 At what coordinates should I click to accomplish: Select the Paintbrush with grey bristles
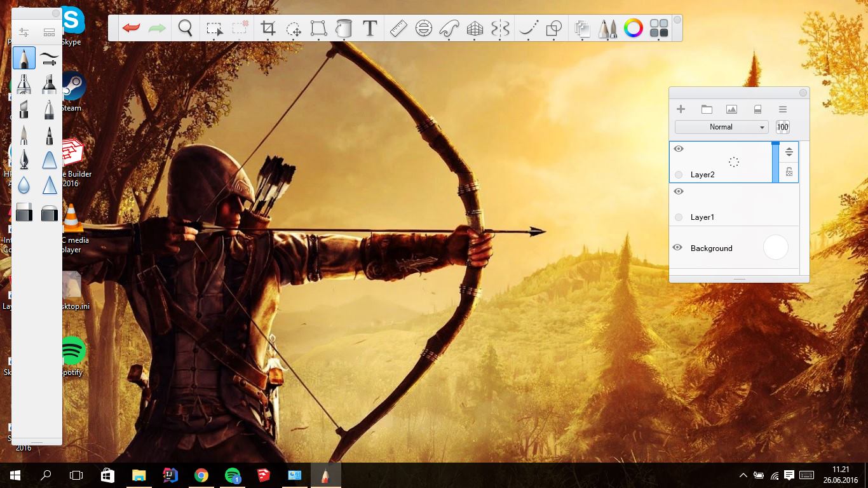coord(24,135)
